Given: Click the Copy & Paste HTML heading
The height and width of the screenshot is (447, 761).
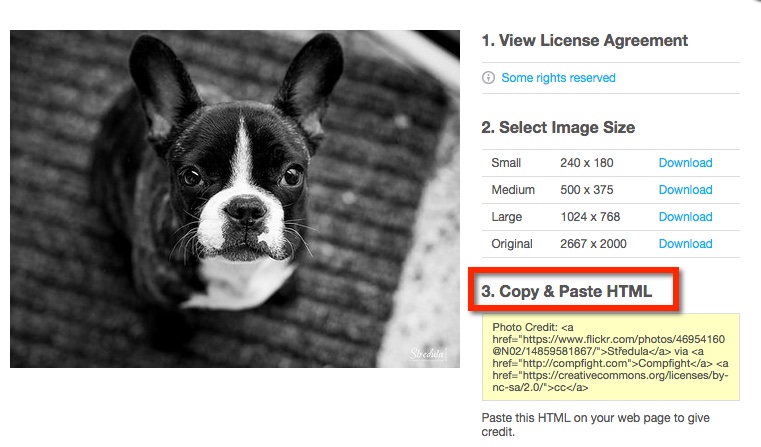Looking at the screenshot, I should point(567,292).
